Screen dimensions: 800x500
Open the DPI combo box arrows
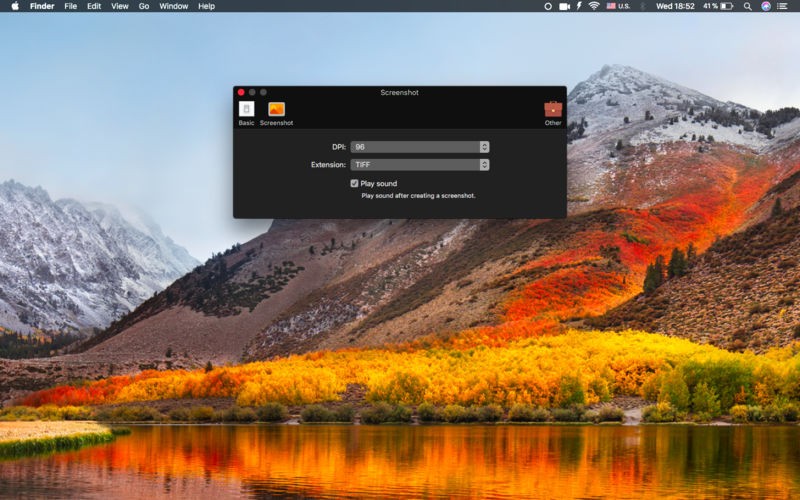(x=484, y=147)
